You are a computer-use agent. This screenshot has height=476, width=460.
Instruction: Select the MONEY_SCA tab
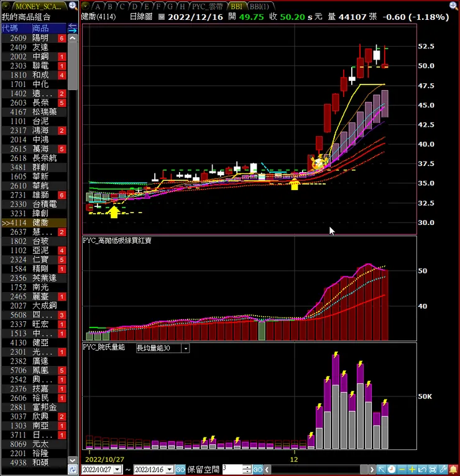[39, 6]
